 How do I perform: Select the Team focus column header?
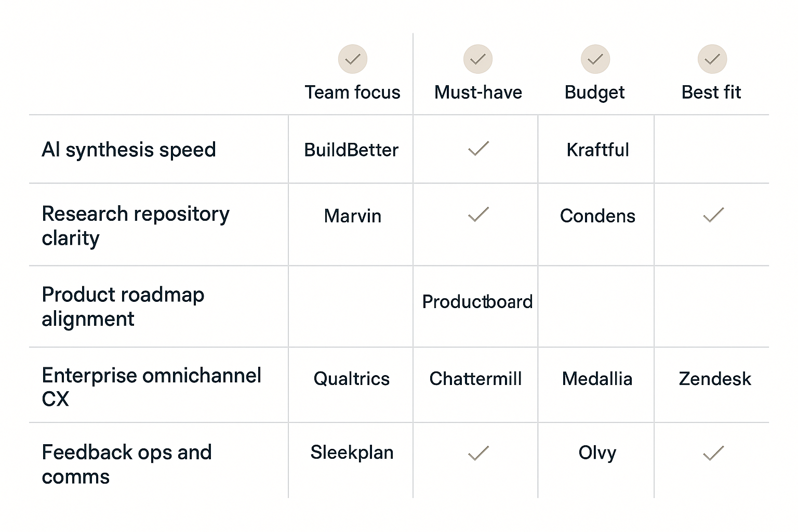coord(352,92)
